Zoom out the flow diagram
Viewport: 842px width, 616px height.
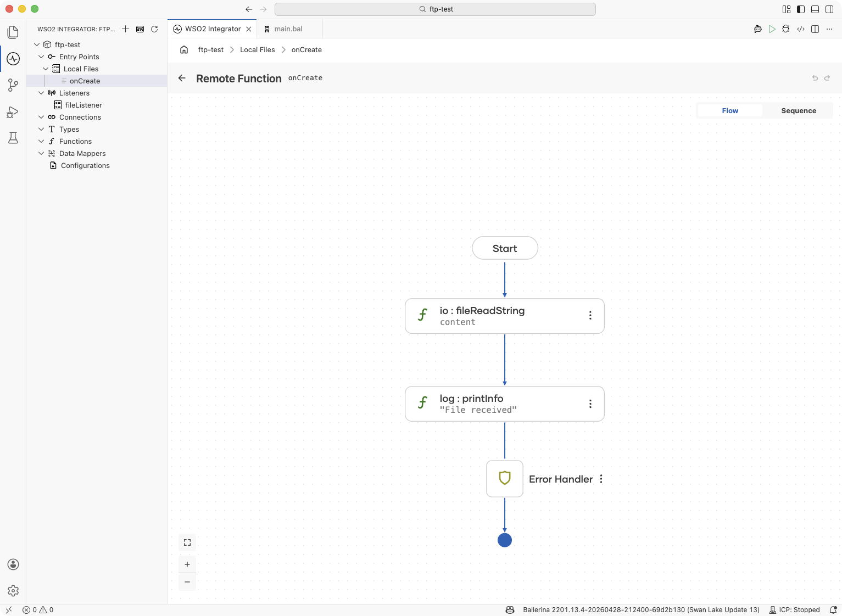(x=187, y=582)
